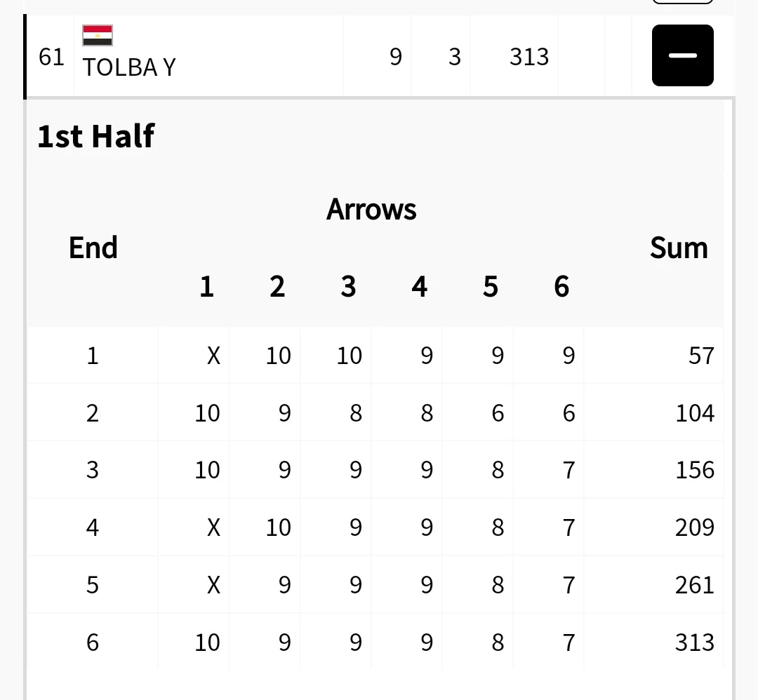Click the X score in end 5

(x=213, y=584)
